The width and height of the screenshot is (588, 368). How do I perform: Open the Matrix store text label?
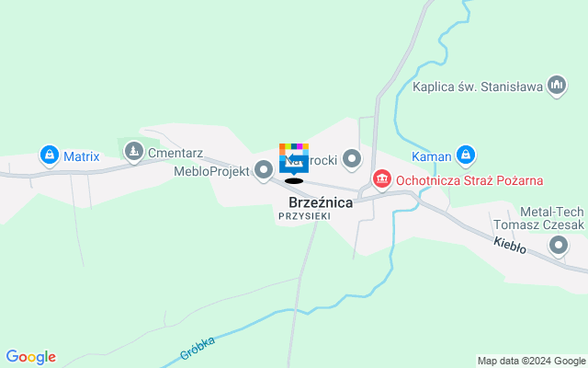click(x=82, y=156)
